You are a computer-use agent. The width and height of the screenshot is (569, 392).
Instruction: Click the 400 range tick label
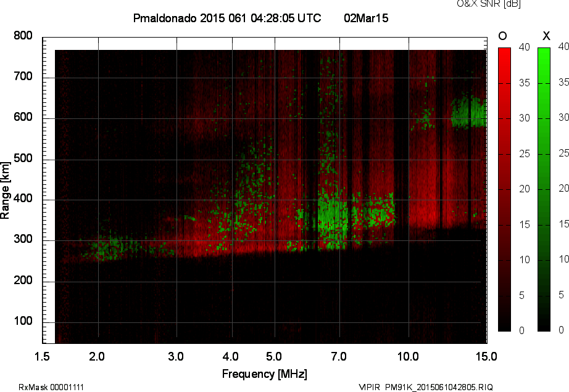(x=23, y=198)
